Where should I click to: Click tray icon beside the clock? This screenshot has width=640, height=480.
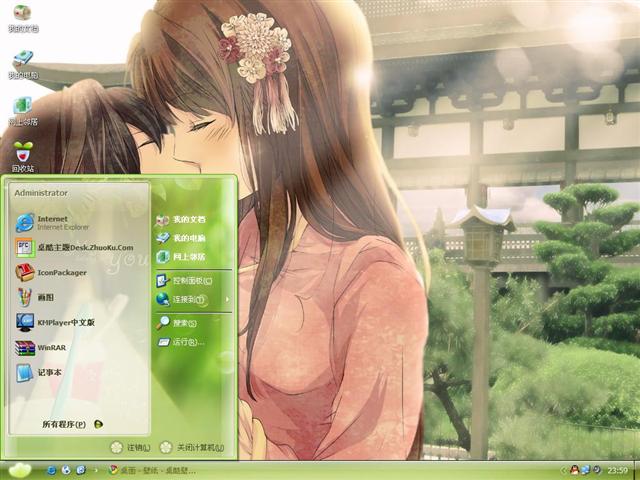597,471
